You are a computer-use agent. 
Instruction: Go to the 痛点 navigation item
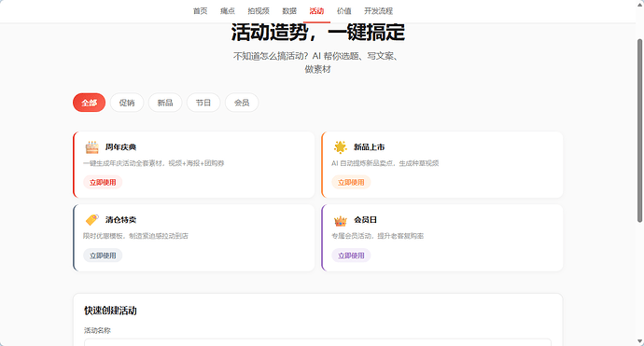(x=228, y=11)
